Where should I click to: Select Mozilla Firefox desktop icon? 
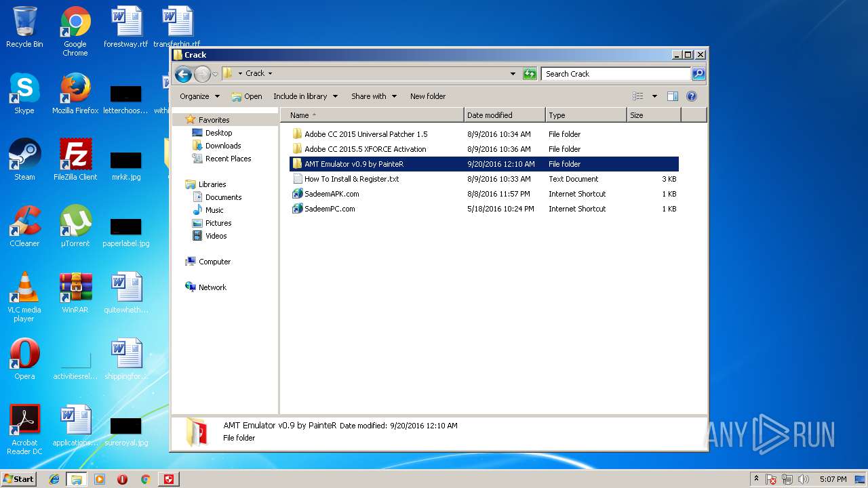75,94
